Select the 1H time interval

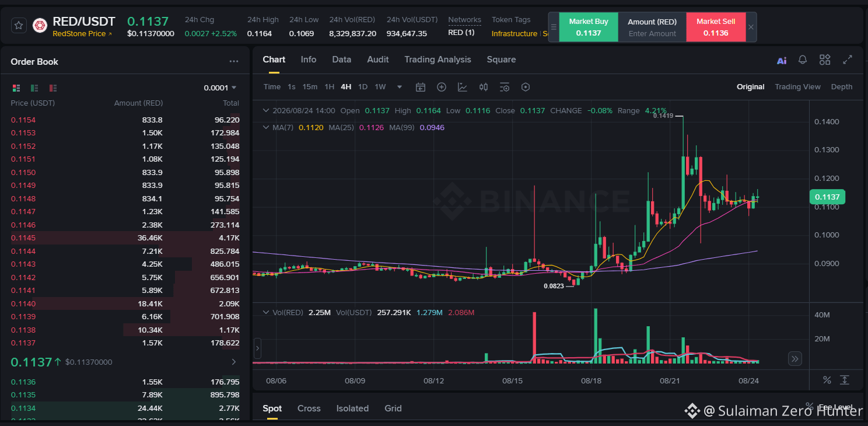pyautogui.click(x=330, y=87)
